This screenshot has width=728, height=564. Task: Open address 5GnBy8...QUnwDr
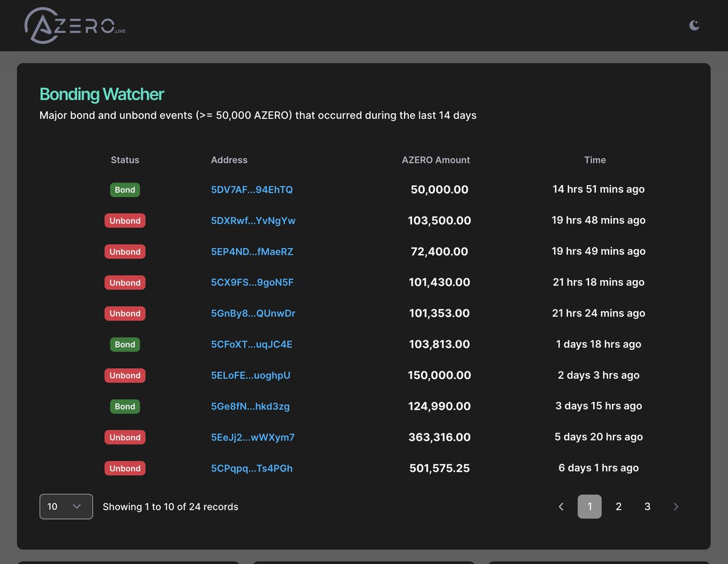tap(253, 314)
